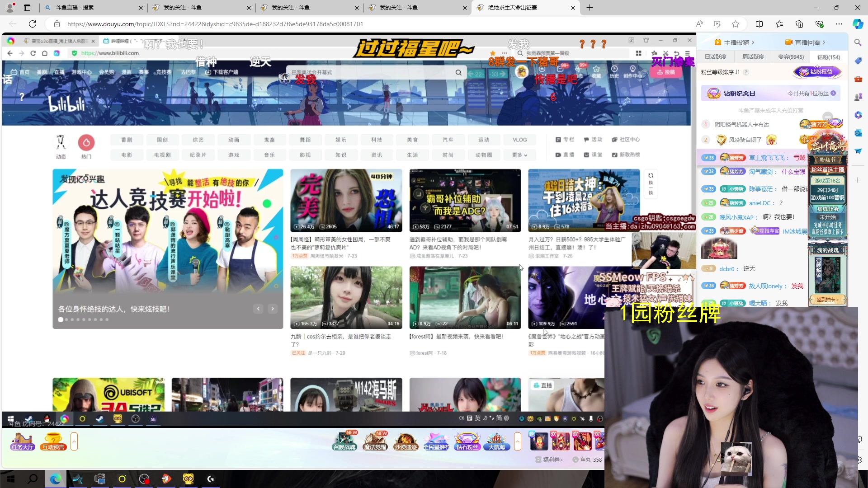Open 互动预言 prediction icon
The height and width of the screenshot is (488, 868).
pos(53,441)
